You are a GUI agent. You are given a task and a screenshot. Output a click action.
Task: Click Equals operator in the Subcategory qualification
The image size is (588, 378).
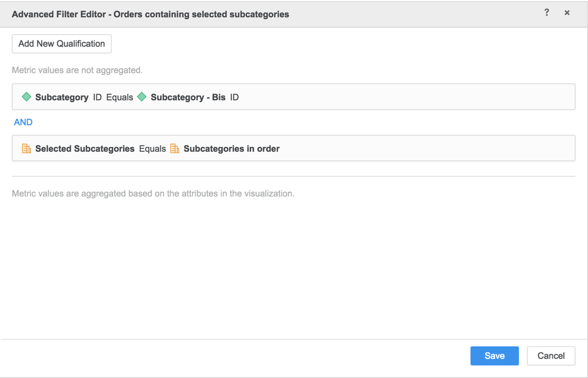click(x=120, y=97)
